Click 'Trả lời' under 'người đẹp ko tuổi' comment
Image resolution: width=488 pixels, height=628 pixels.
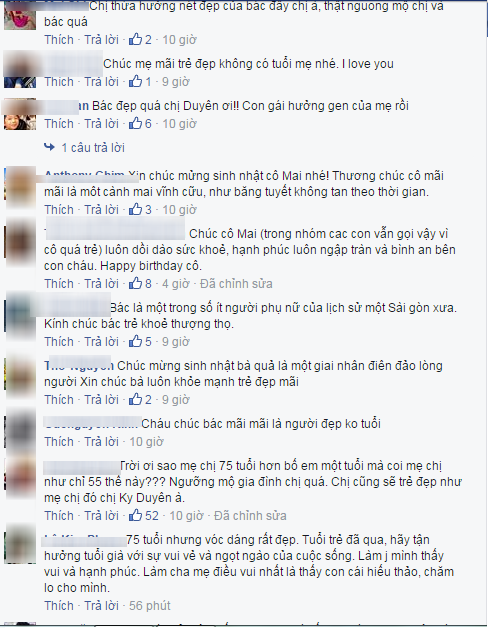pos(101,441)
